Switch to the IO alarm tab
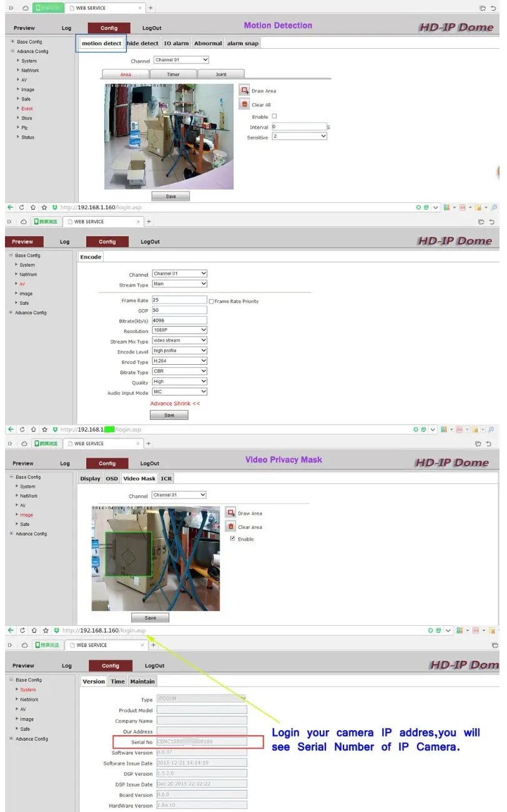The width and height of the screenshot is (507, 812). (176, 43)
